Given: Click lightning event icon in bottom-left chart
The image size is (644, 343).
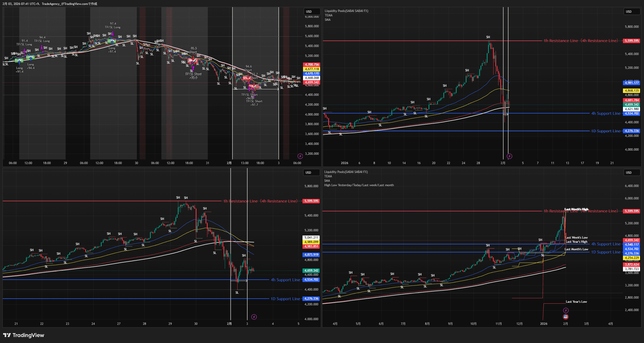Looking at the screenshot, I should point(254,317).
